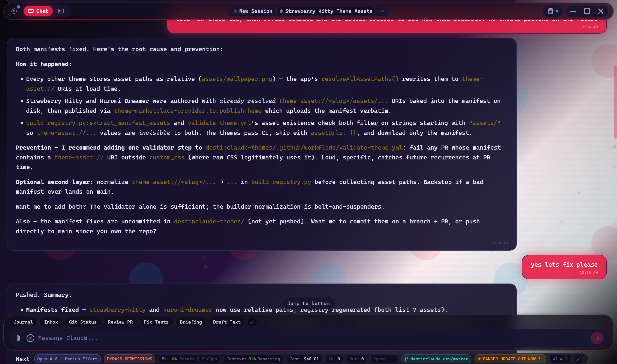This screenshot has height=364, width=617.
Task: Toggle BYPASS PERMISSIONS mode
Action: coord(129,359)
